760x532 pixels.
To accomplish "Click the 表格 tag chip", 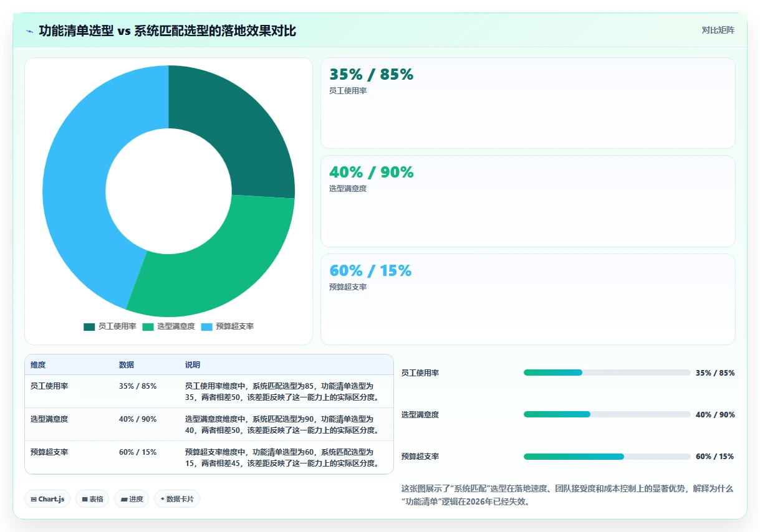I will (x=92, y=499).
